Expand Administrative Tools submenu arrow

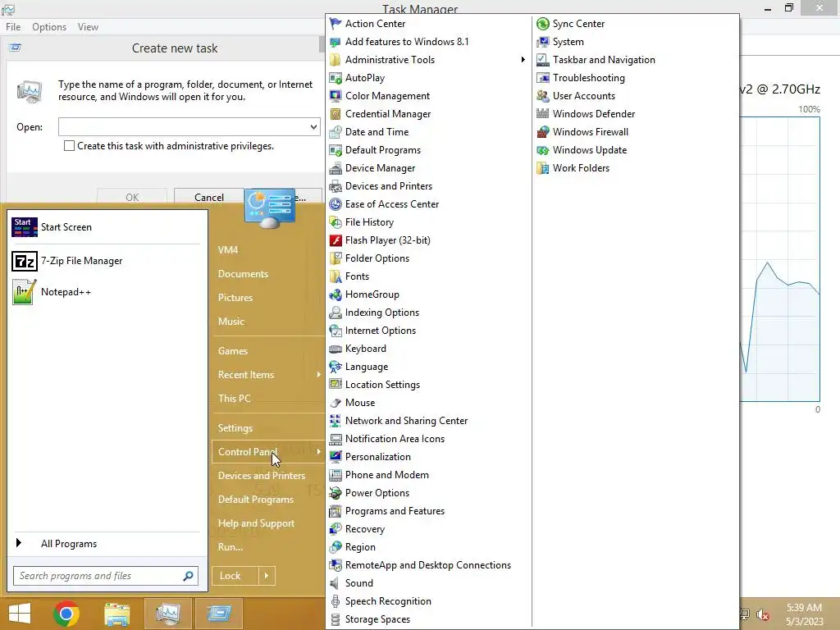pyautogui.click(x=523, y=59)
